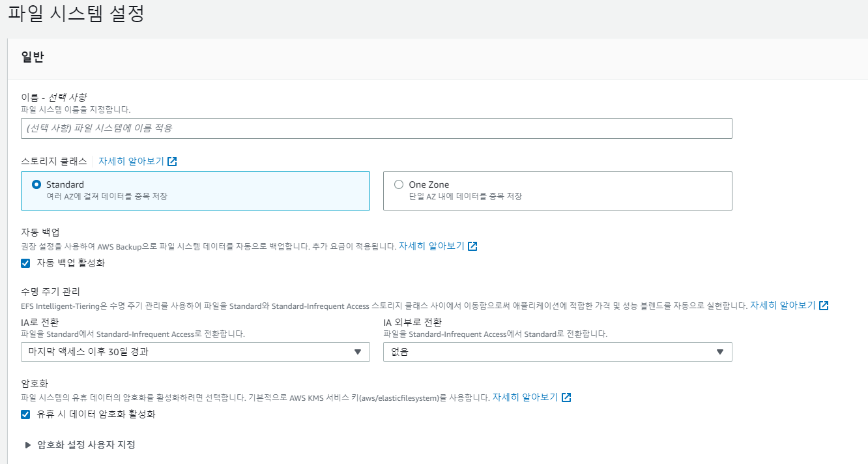868x464 pixels.
Task: Select the One Zone storage class option
Action: pyautogui.click(x=557, y=191)
